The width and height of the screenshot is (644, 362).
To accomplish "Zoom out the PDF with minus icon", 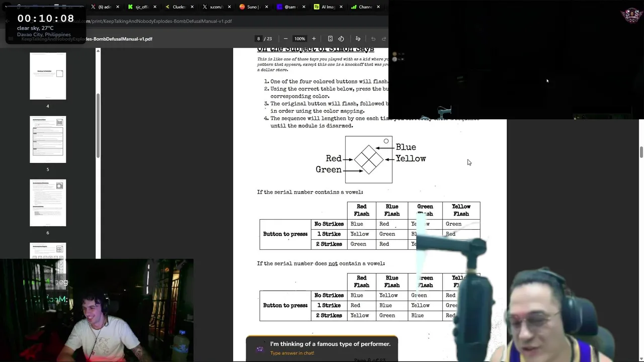I will (286, 39).
